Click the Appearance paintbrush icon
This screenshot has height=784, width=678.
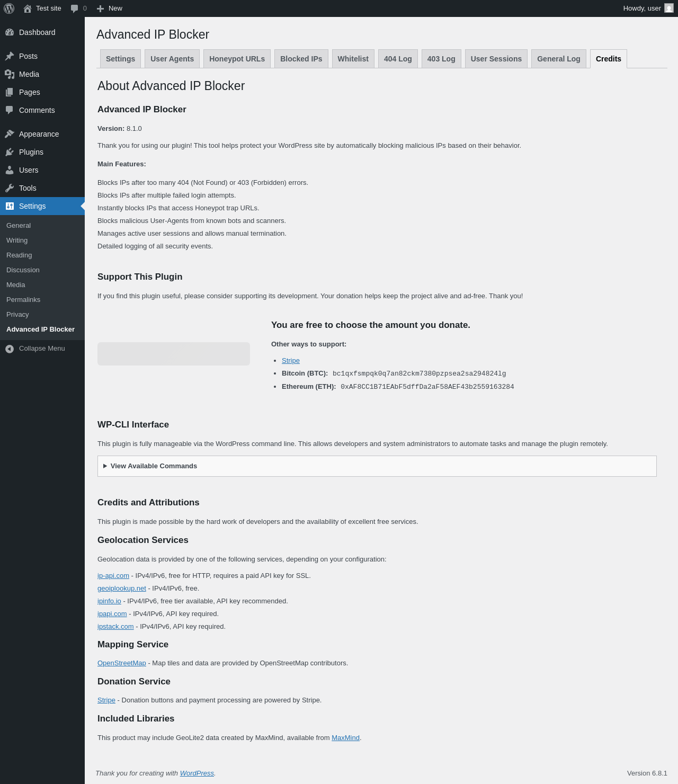(10, 134)
